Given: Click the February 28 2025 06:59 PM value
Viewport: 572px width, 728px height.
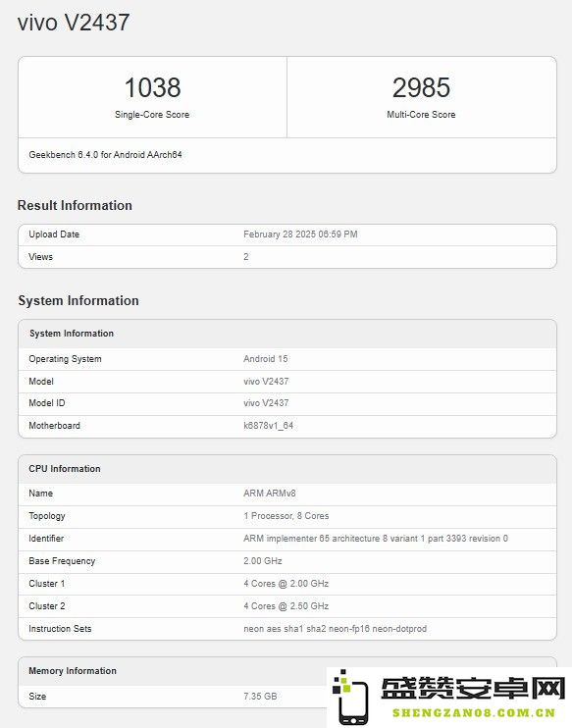Looking at the screenshot, I should pyautogui.click(x=300, y=234).
